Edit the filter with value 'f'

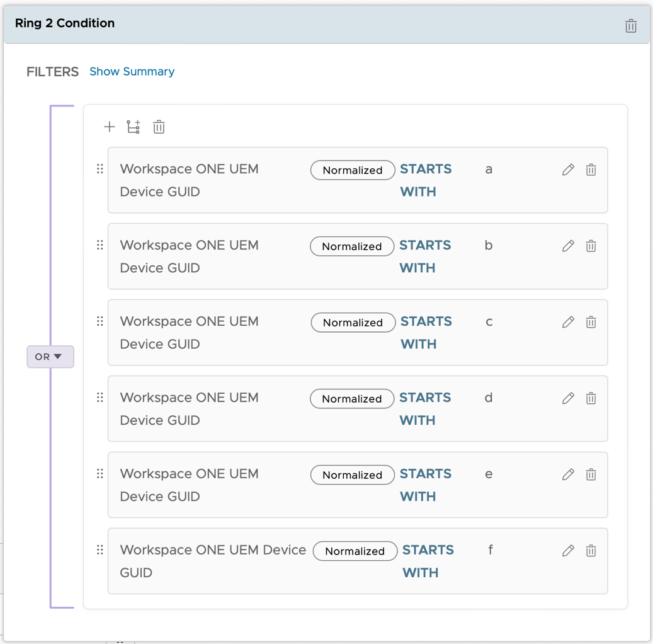568,550
